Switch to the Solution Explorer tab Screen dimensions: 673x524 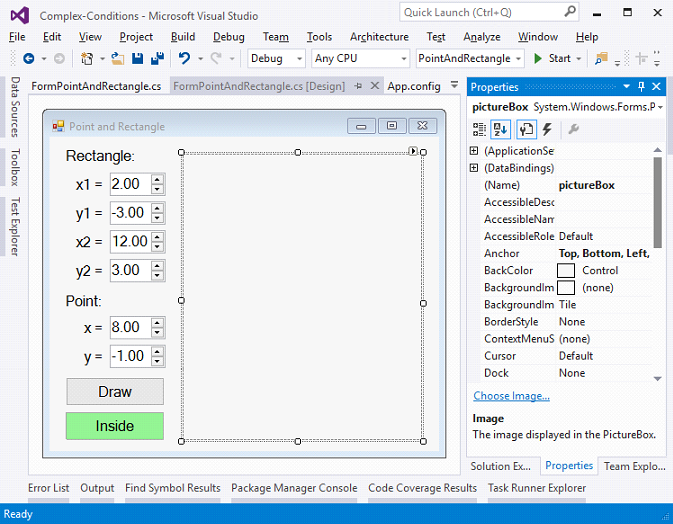pyautogui.click(x=500, y=466)
